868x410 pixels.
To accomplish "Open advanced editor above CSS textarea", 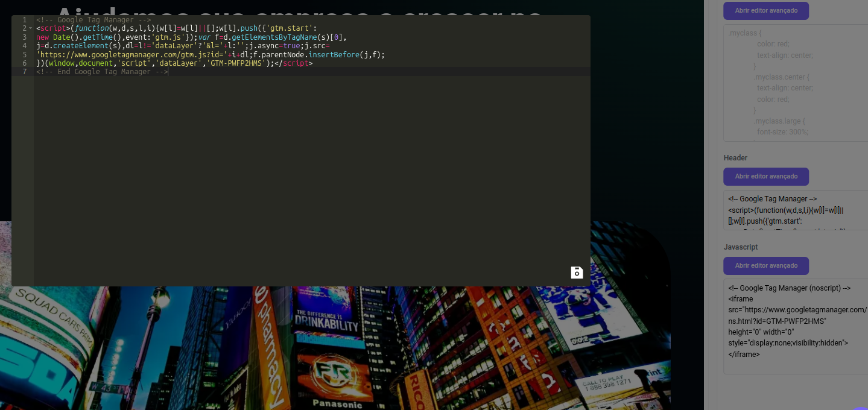I will tap(766, 11).
